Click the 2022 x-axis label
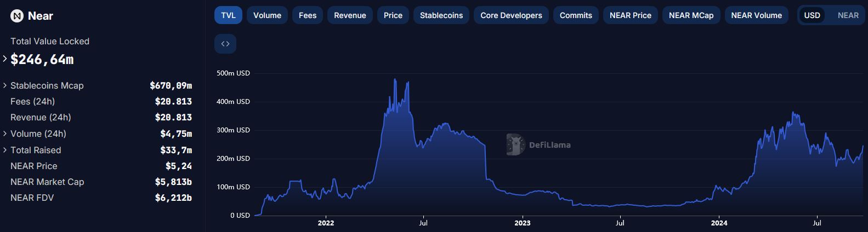868x232 pixels. [x=326, y=223]
